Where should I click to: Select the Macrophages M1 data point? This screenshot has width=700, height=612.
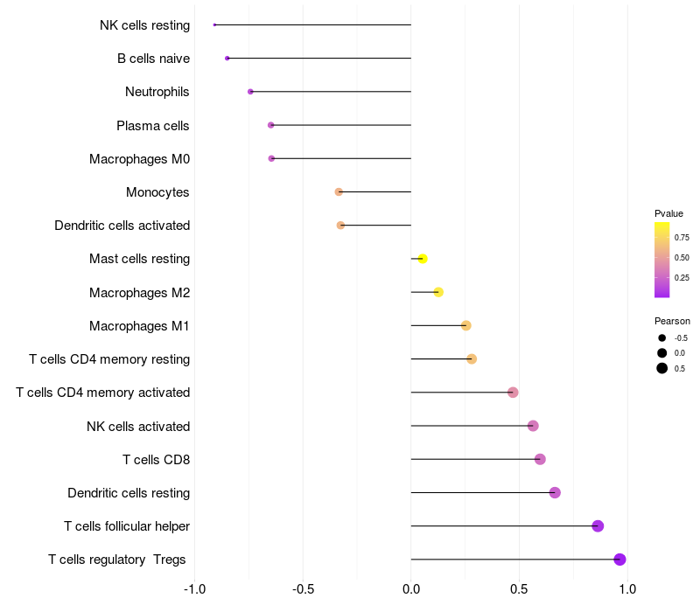[x=466, y=325]
